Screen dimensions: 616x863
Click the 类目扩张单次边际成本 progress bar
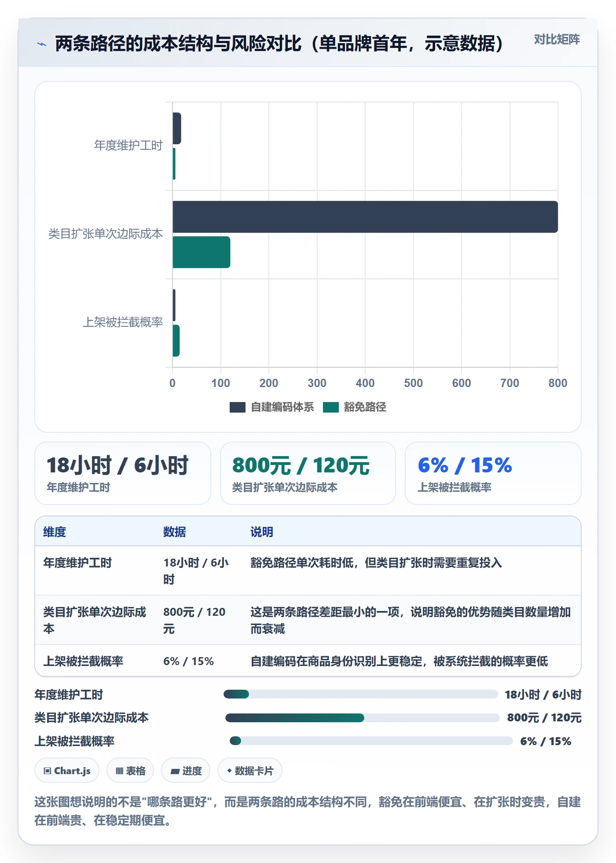363,718
